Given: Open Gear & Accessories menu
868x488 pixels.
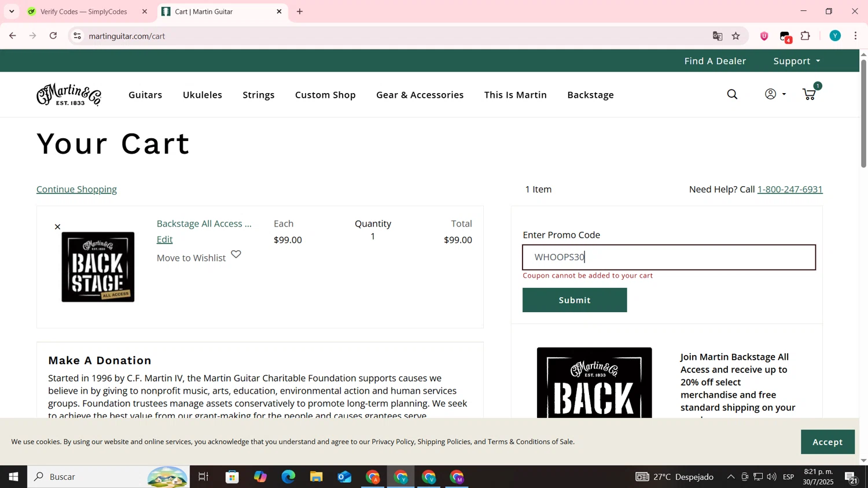Looking at the screenshot, I should click(420, 95).
